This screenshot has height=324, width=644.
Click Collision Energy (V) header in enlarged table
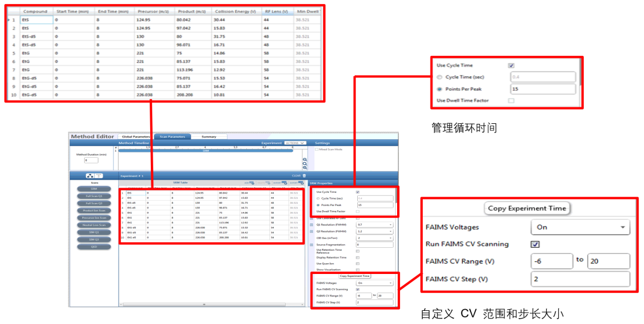pyautogui.click(x=236, y=11)
